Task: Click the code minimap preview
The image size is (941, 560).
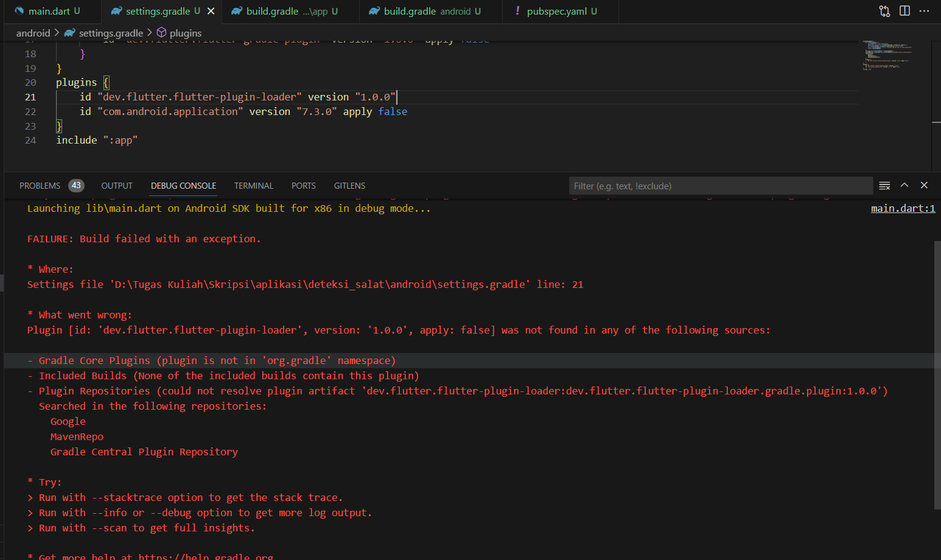Action: 887,55
